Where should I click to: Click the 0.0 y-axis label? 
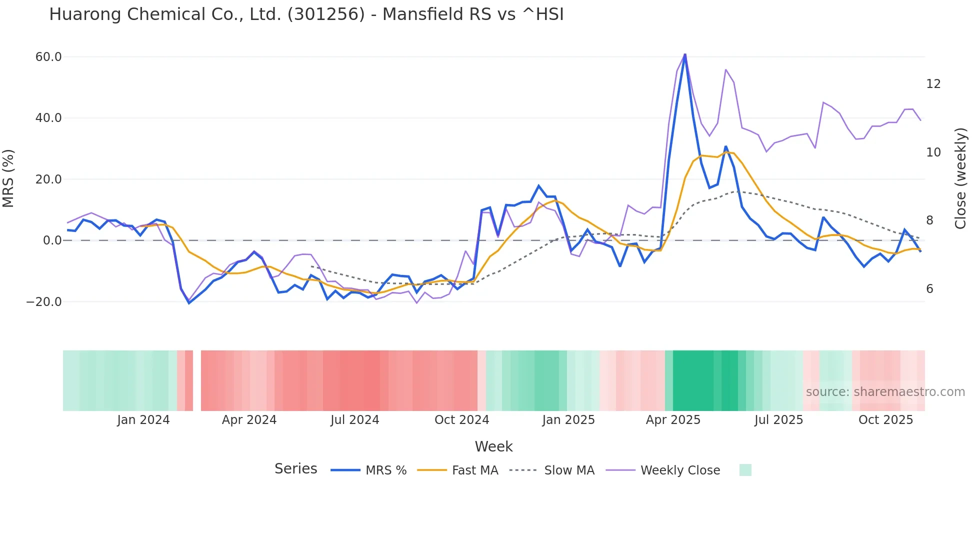point(52,240)
